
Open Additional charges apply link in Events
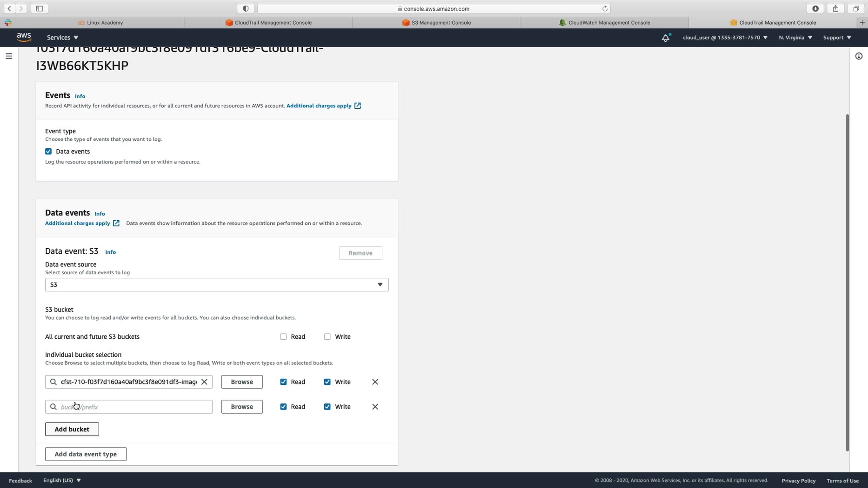(x=319, y=106)
